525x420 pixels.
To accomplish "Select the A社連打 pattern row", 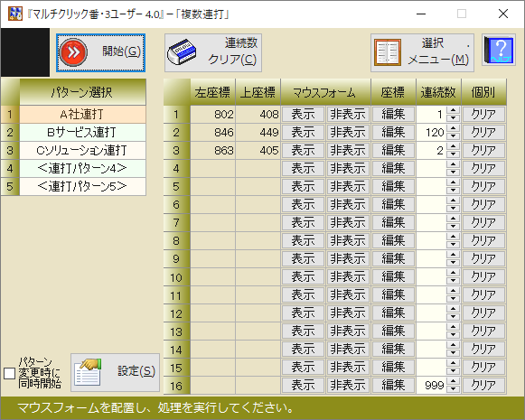I will 83,114.
